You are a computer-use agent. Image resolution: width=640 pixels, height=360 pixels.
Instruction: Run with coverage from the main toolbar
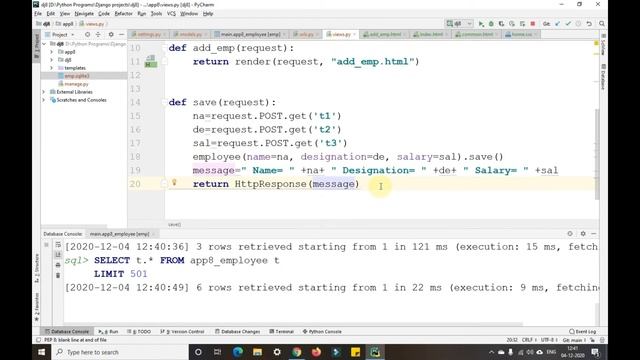click(x=502, y=24)
